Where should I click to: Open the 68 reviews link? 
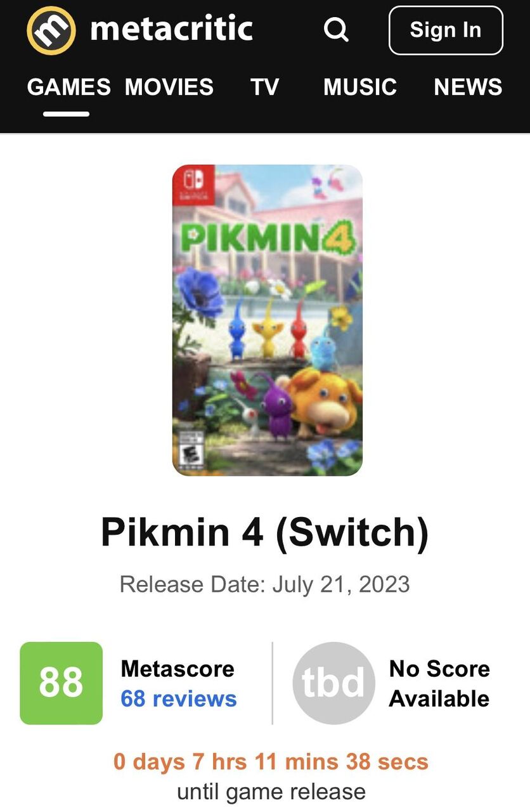tap(179, 699)
